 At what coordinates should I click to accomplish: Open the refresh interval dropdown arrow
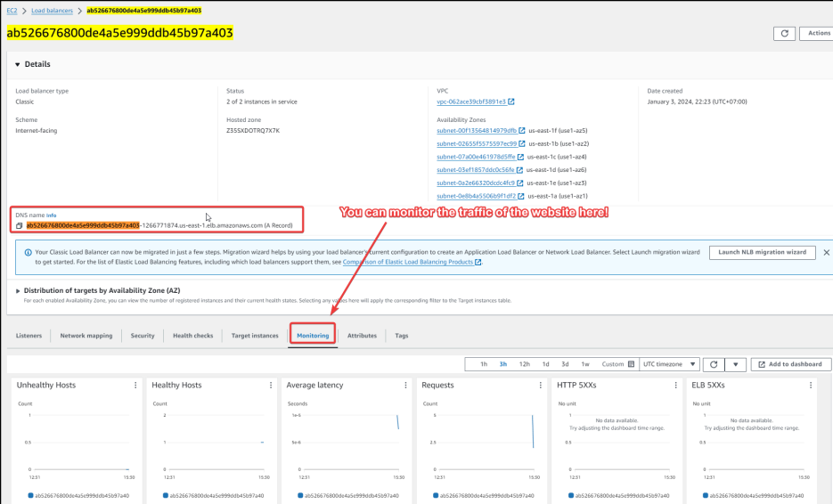click(735, 365)
